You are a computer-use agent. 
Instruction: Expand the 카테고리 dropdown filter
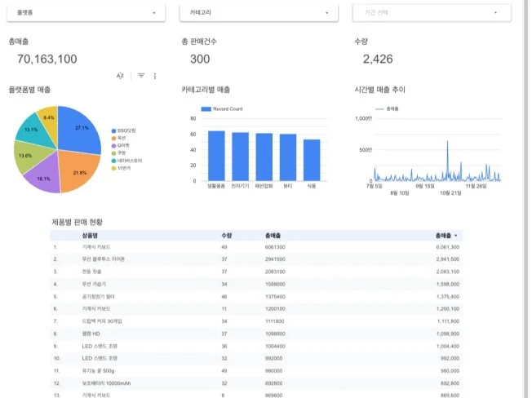point(257,13)
